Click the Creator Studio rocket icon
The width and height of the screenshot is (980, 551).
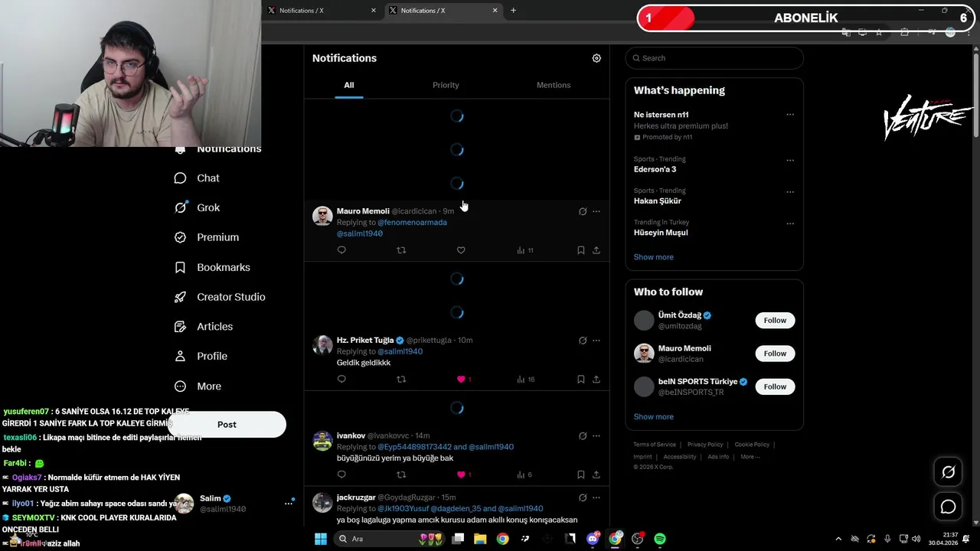click(x=181, y=297)
